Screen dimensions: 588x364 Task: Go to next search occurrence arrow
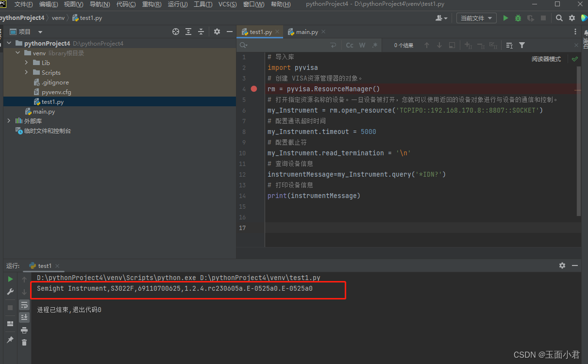click(x=439, y=45)
